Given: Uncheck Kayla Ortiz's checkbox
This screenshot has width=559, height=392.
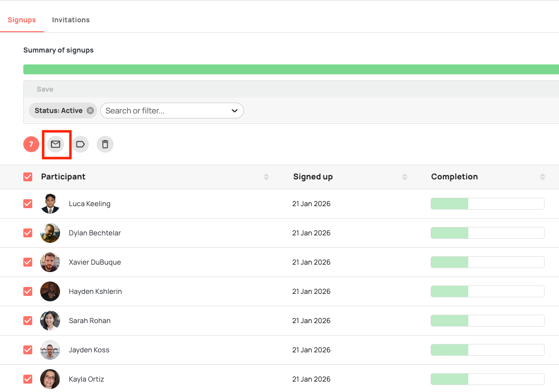Looking at the screenshot, I should tap(28, 379).
